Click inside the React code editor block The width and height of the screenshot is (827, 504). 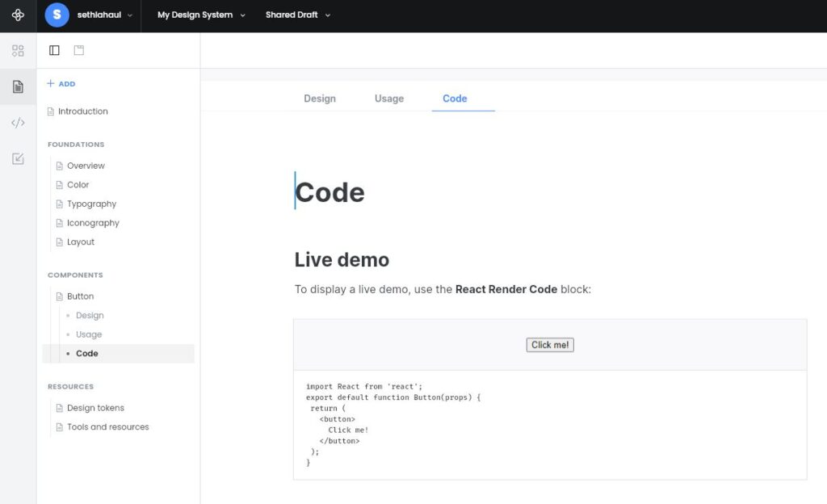549,424
